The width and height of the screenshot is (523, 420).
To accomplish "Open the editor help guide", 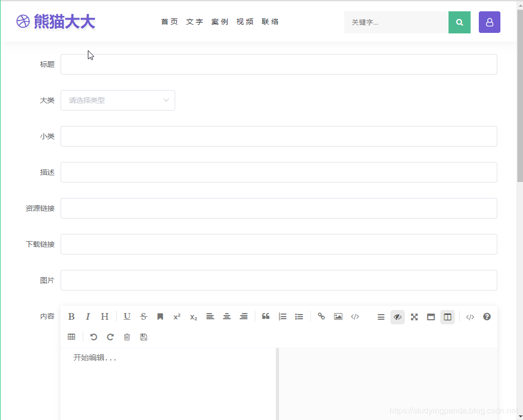I will point(487,316).
